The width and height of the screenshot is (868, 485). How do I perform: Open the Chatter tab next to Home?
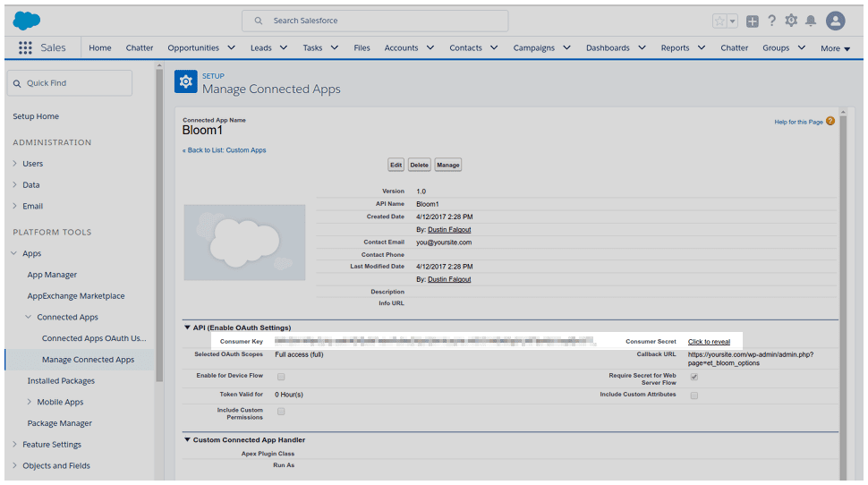click(140, 48)
